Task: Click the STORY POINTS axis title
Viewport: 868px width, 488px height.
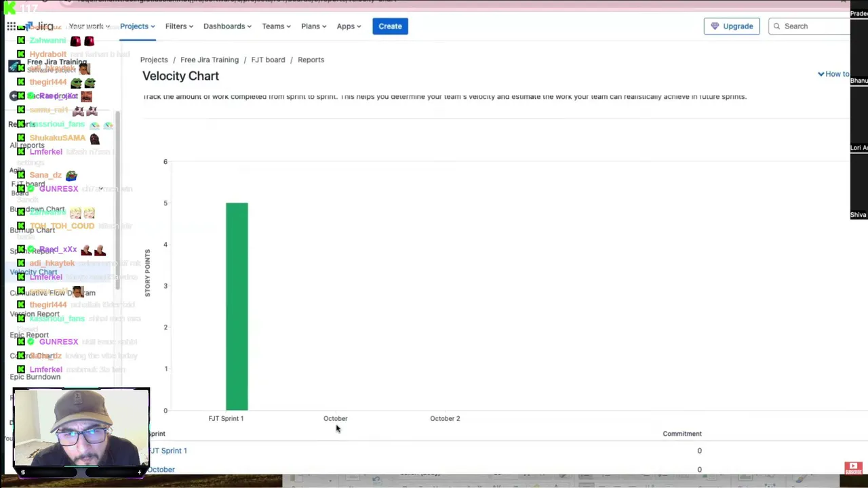Action: 147,272
